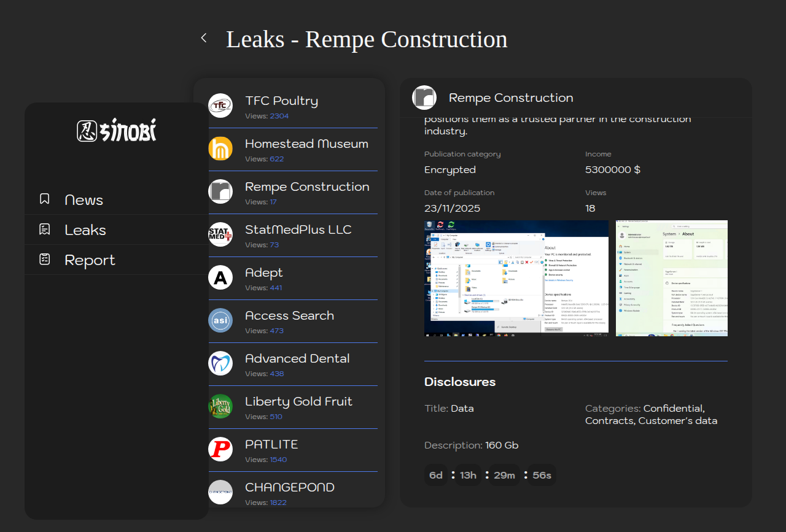Click the document icon next to Leaks
Image resolution: width=786 pixels, height=532 pixels.
point(44,229)
